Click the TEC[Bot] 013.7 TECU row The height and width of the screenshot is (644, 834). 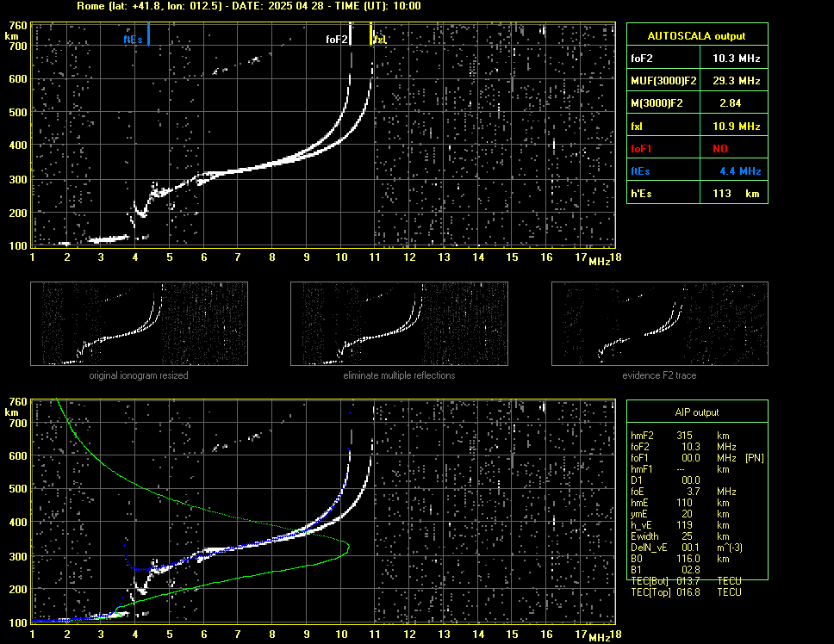tap(686, 581)
